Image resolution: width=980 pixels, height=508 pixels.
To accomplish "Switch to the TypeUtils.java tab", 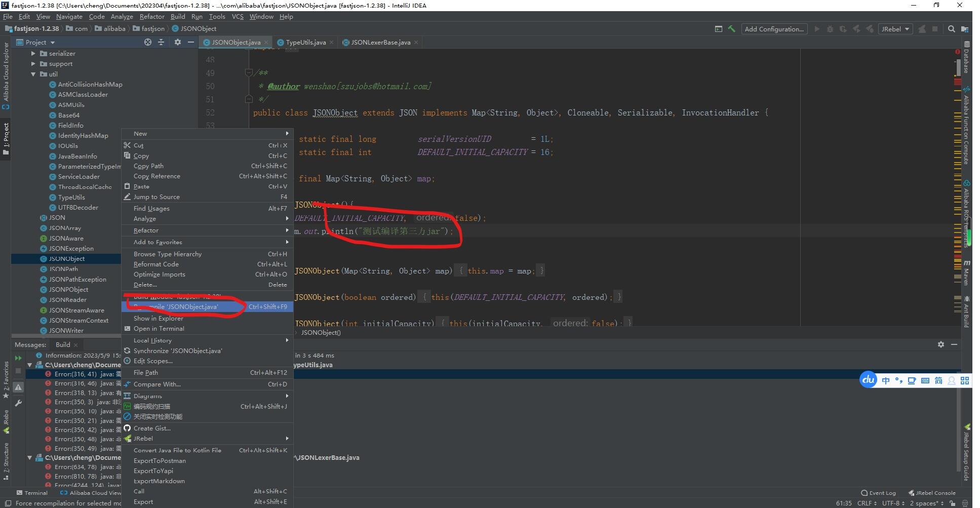I will pos(305,43).
